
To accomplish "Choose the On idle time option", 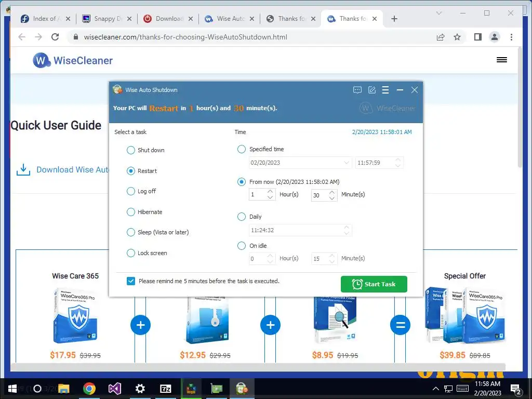I will (241, 246).
